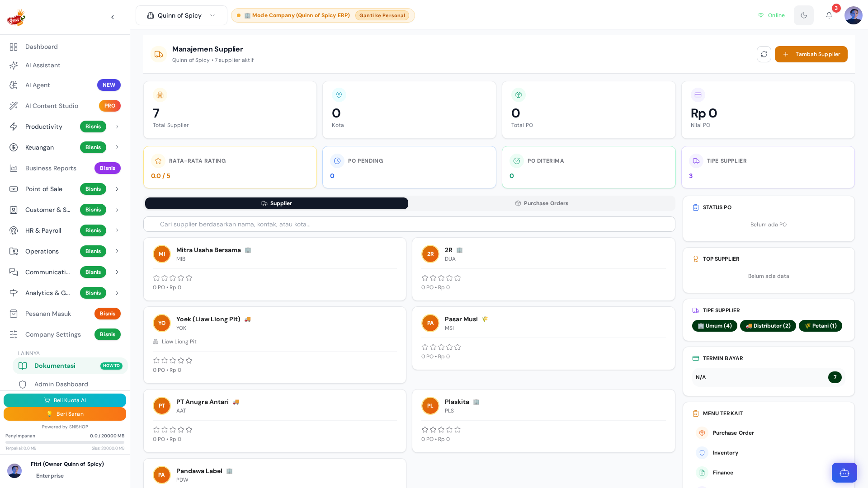The width and height of the screenshot is (868, 488).
Task: Switch to the Purchase Orders tab
Action: [x=542, y=203]
